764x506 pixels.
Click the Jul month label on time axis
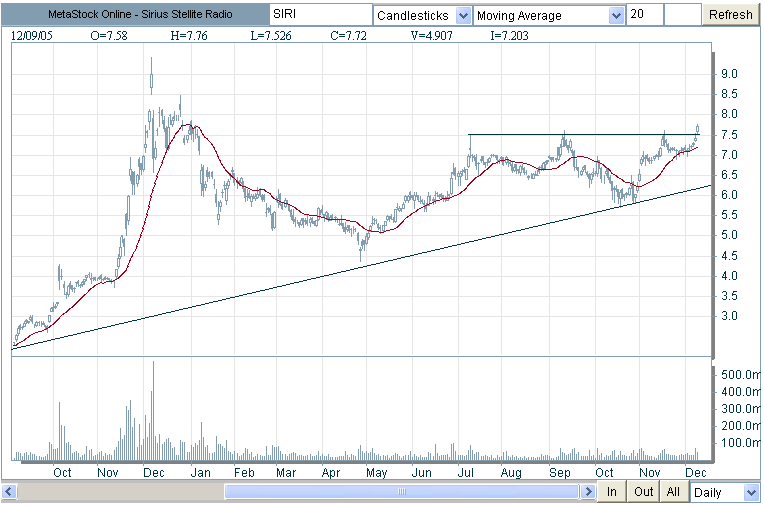(466, 473)
